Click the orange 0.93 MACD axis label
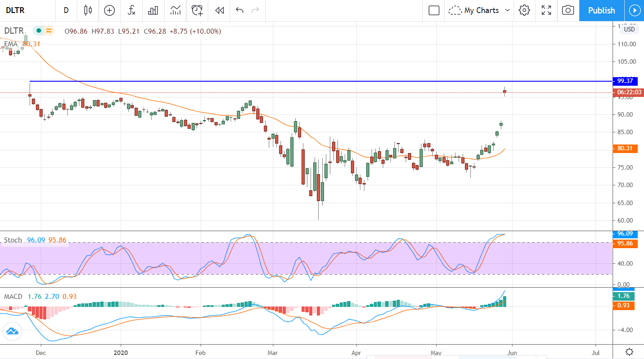This screenshot has height=359, width=644. click(x=624, y=306)
